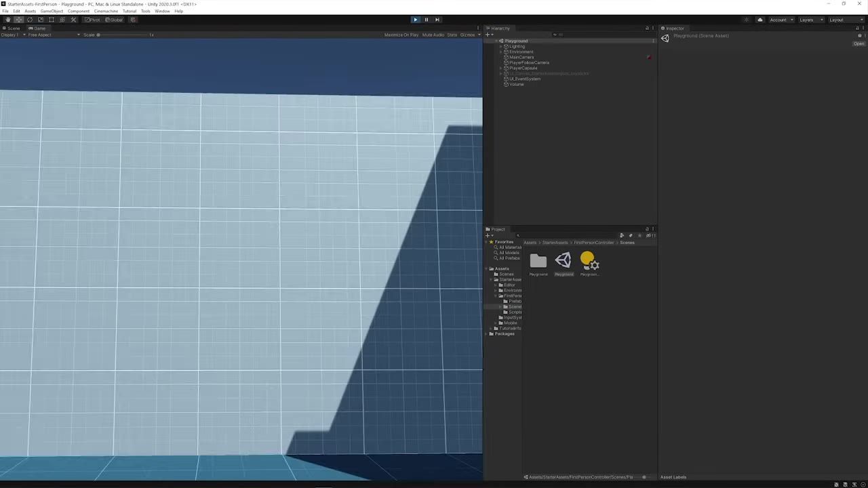
Task: Adjust the Project icon size slider
Action: pyautogui.click(x=644, y=477)
